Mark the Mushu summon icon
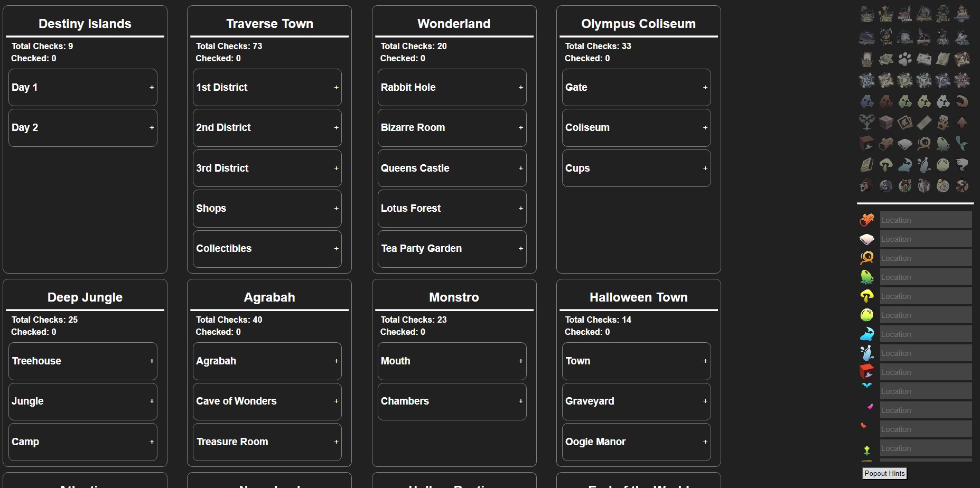The height and width of the screenshot is (488, 980). tap(962, 186)
